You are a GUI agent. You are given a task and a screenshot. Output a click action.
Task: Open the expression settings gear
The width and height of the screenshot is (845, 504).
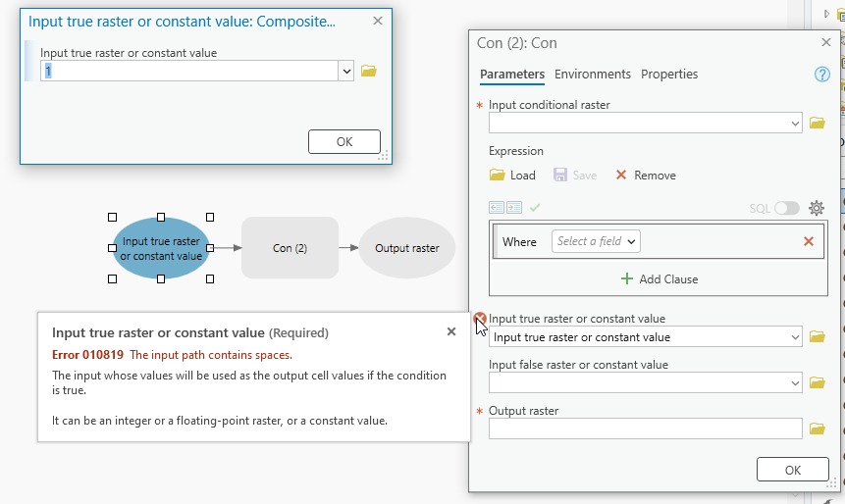coord(816,208)
